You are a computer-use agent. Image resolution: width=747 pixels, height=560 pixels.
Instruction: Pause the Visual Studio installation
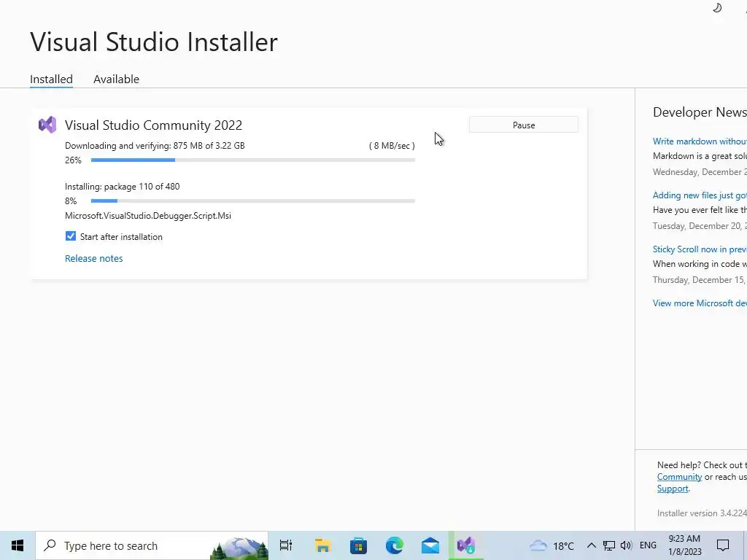[524, 125]
